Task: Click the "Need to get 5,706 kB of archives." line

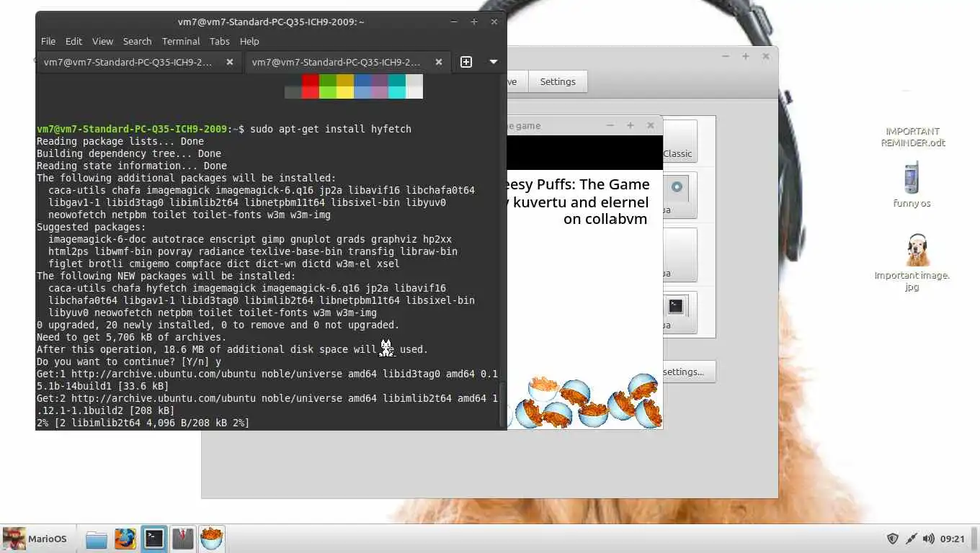Action: coord(132,337)
